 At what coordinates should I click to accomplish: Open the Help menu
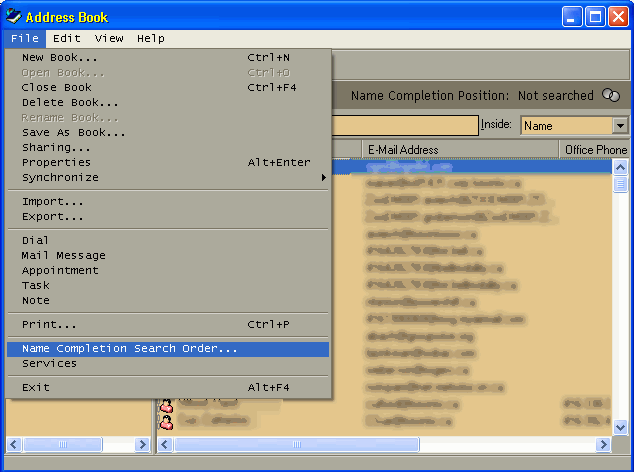(x=151, y=38)
